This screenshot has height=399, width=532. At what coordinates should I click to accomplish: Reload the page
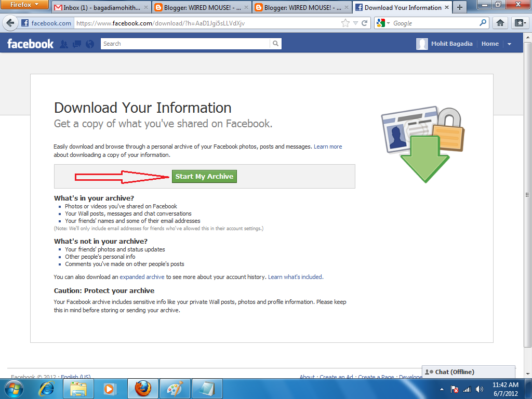(x=365, y=23)
